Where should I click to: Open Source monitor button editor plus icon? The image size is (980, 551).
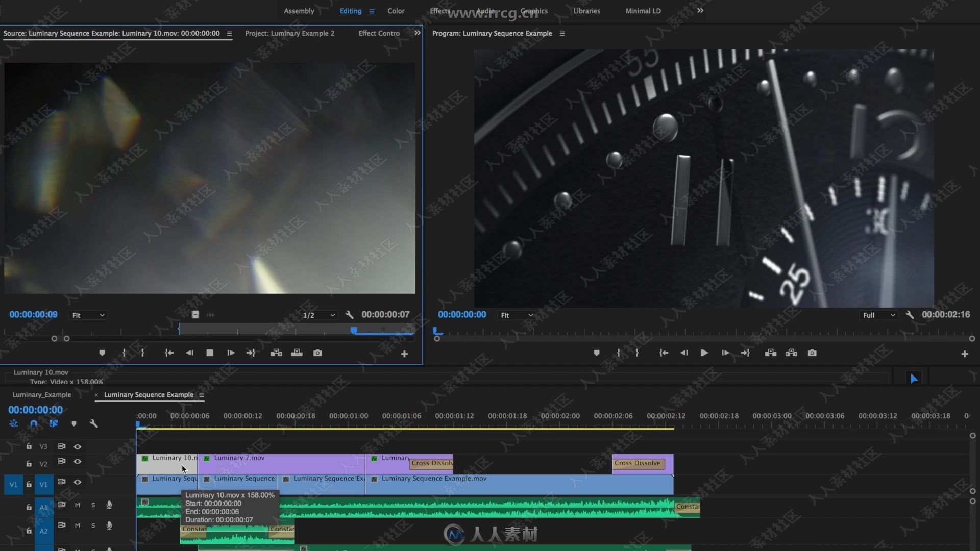(x=404, y=354)
